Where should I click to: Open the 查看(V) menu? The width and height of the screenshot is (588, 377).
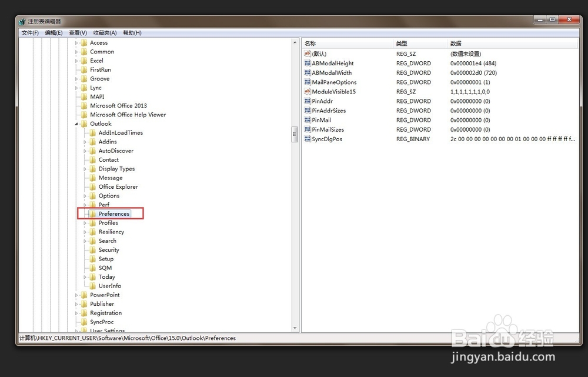[78, 33]
